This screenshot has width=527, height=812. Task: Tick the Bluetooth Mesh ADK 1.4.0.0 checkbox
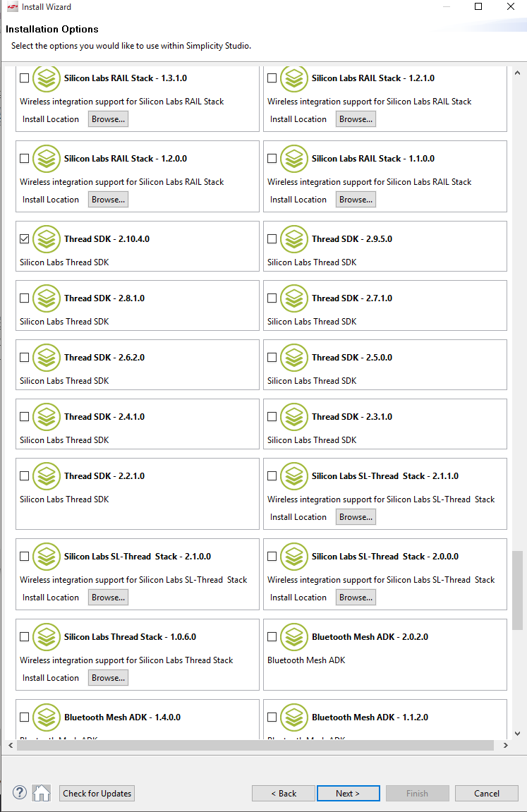pyautogui.click(x=25, y=717)
